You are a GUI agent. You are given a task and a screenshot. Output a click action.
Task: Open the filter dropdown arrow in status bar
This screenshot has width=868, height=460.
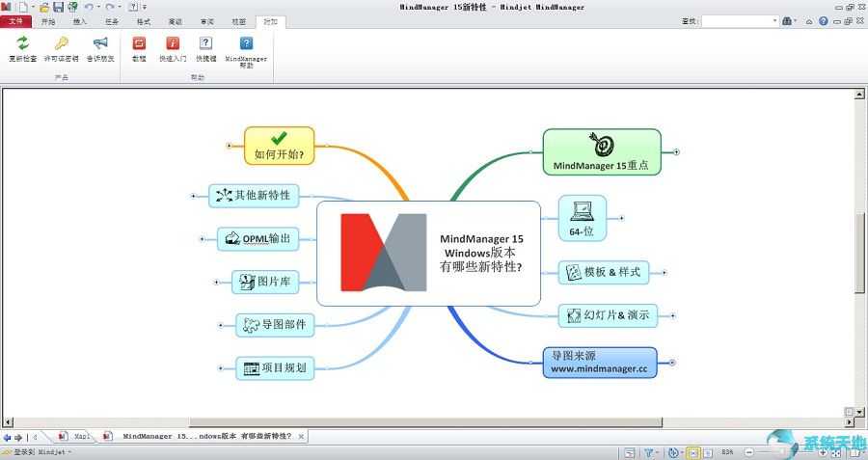coord(658,452)
